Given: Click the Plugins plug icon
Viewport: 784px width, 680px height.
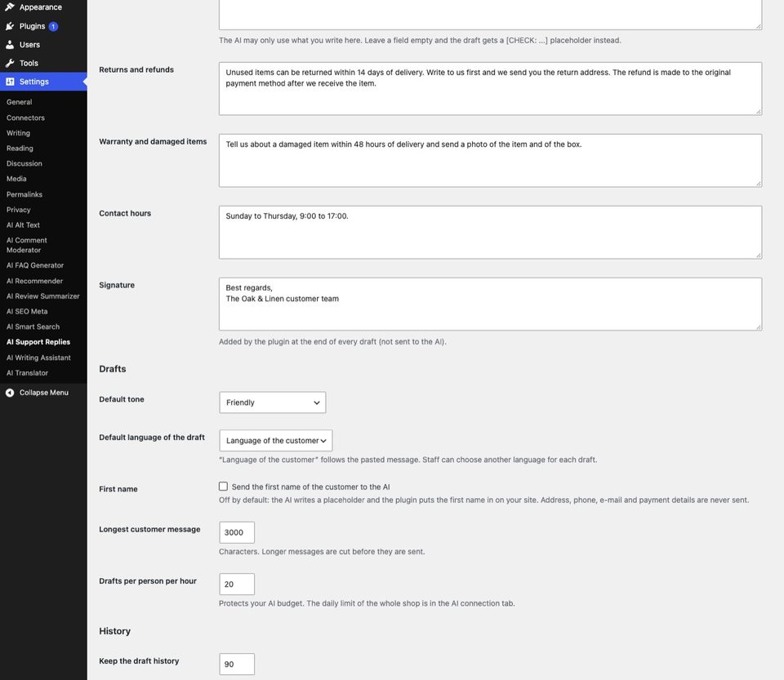Looking at the screenshot, I should (x=10, y=26).
